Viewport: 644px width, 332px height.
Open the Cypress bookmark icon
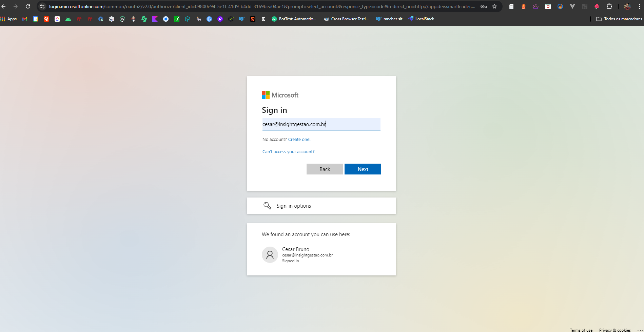click(x=122, y=19)
